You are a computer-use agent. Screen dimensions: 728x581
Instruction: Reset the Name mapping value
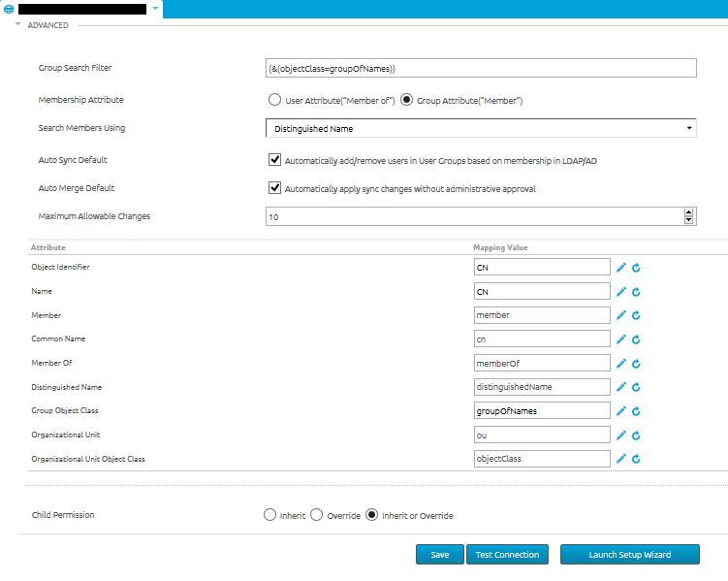(637, 291)
